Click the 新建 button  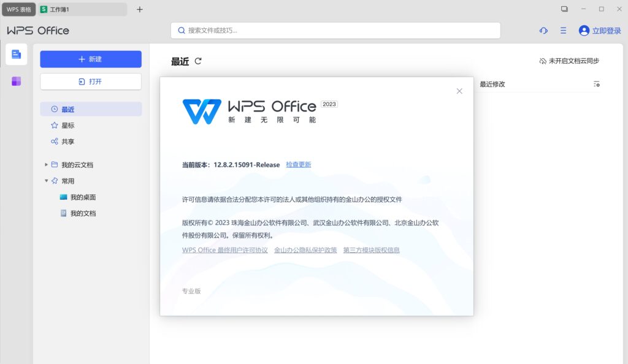click(x=91, y=59)
